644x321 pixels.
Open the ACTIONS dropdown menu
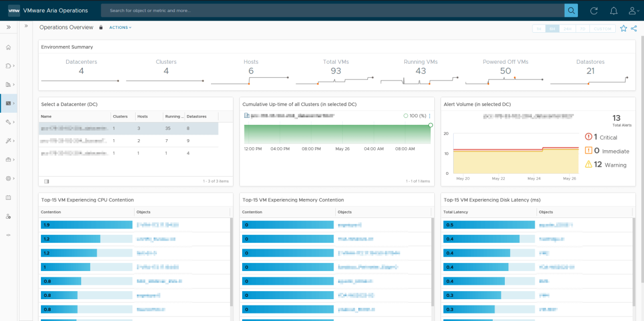120,28
